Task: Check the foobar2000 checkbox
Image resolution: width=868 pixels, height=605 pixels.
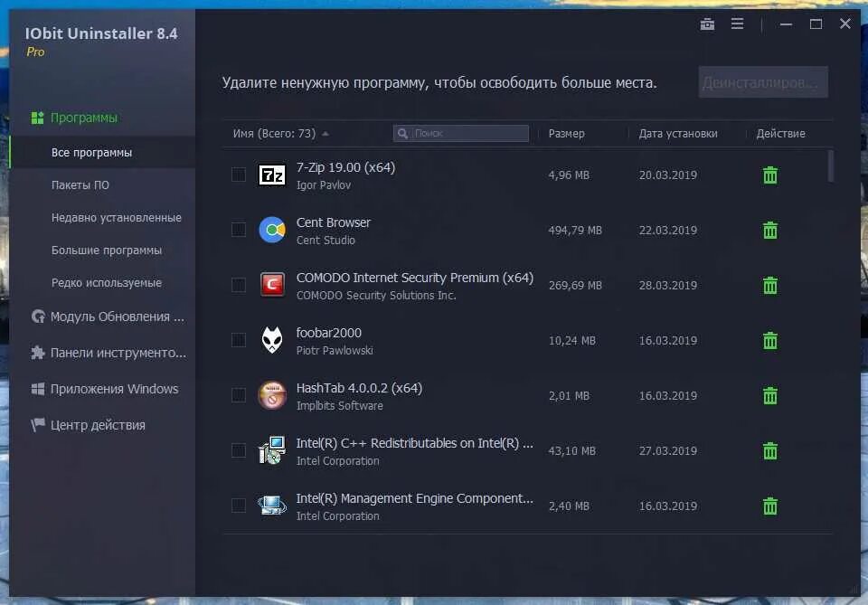Action: [x=239, y=340]
